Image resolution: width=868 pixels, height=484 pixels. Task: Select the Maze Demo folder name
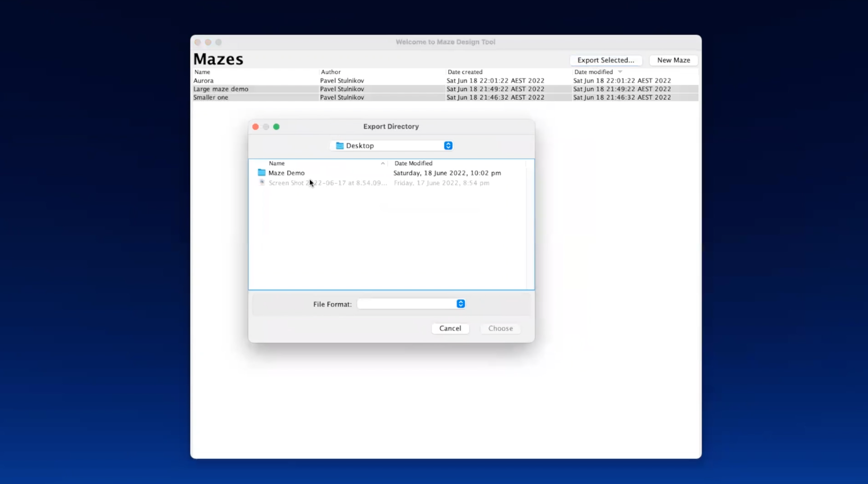[x=286, y=173]
